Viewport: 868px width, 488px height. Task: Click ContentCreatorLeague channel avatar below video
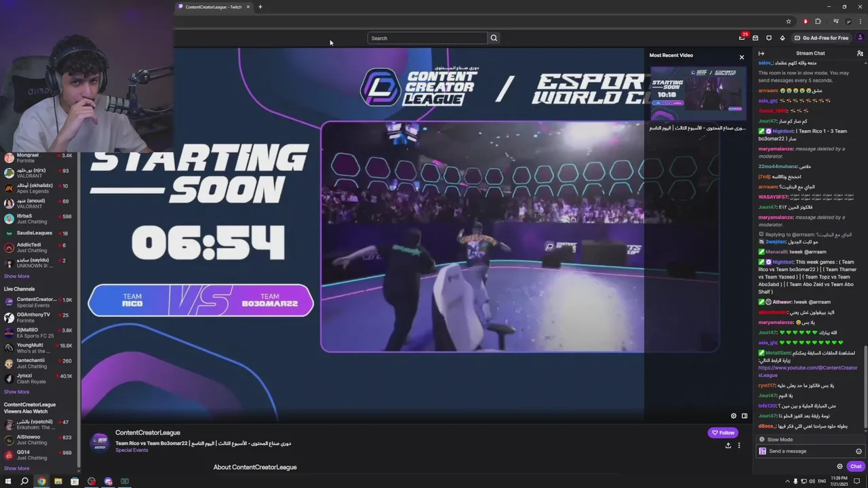100,442
